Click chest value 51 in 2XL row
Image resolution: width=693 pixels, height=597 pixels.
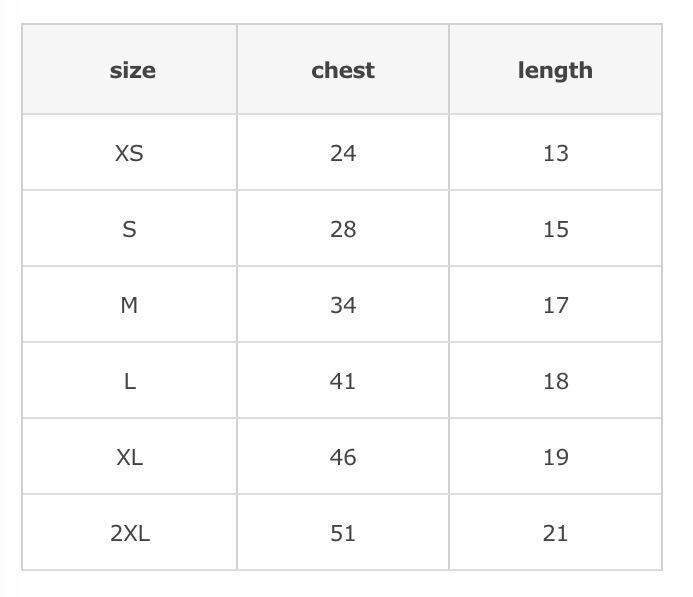pyautogui.click(x=343, y=533)
